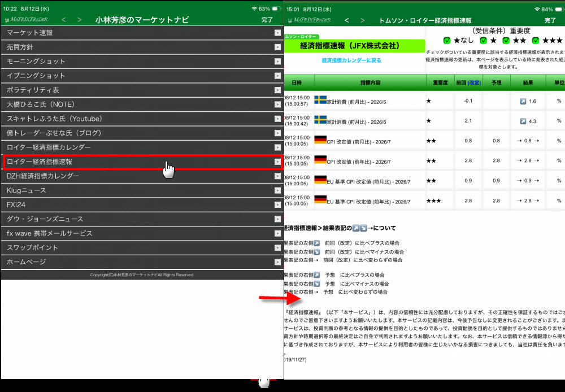Click 結果 column header
The image size is (565, 392).
click(x=528, y=82)
